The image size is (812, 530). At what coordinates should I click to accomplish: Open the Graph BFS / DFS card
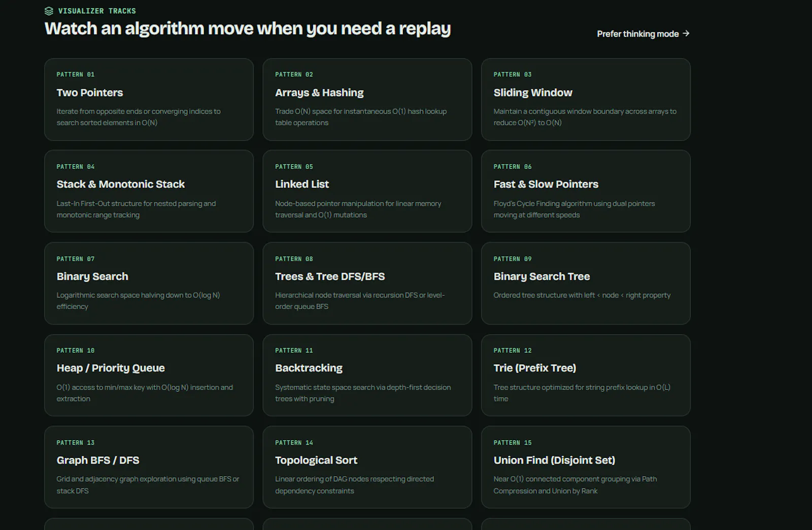tap(149, 467)
